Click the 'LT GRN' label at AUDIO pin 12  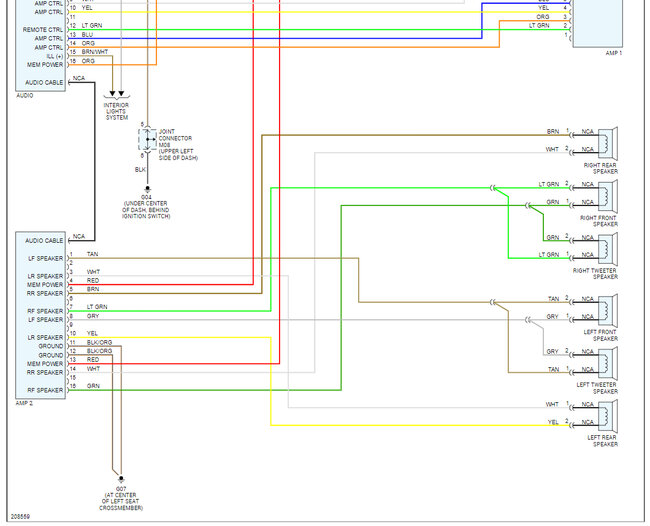coord(92,25)
